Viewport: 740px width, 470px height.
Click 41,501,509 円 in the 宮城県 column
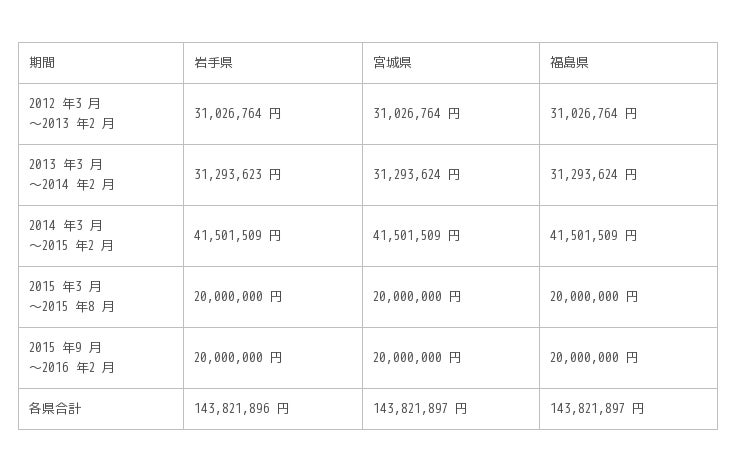tap(417, 236)
